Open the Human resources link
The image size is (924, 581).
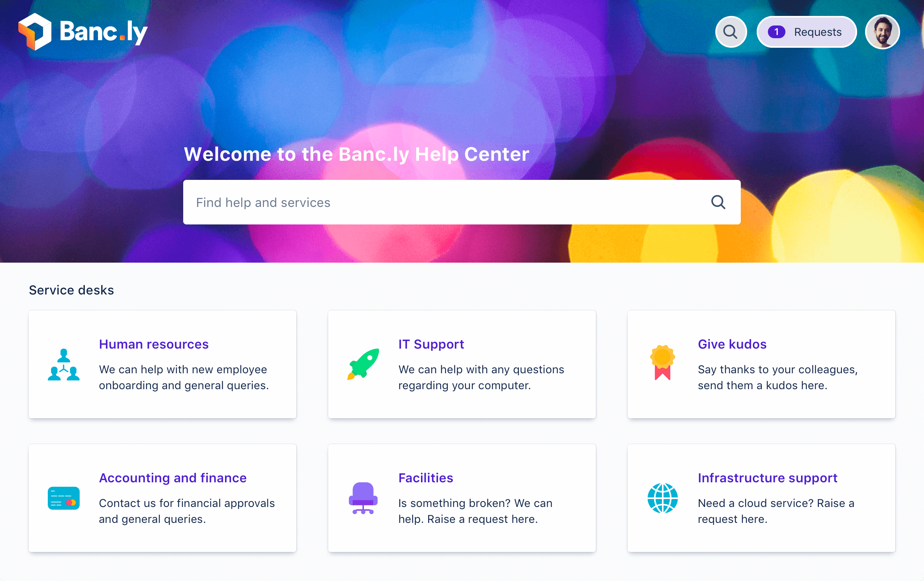tap(154, 344)
